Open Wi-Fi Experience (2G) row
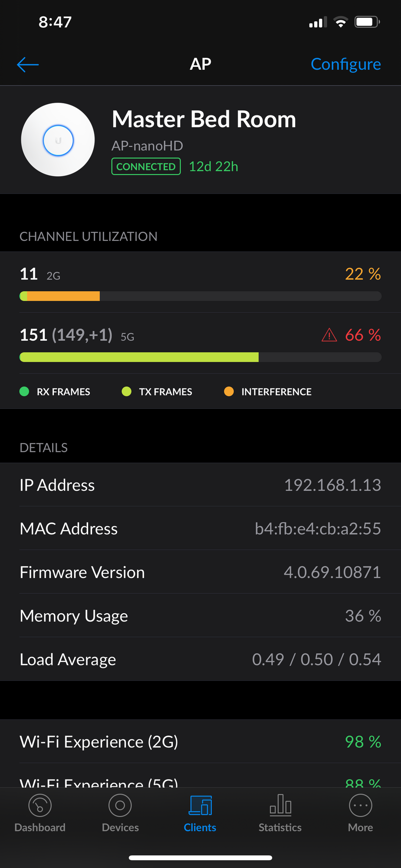This screenshot has height=868, width=401. pyautogui.click(x=200, y=742)
